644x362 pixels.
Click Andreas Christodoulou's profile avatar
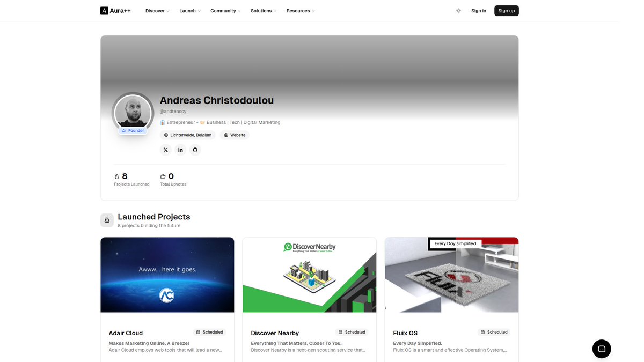click(x=133, y=112)
